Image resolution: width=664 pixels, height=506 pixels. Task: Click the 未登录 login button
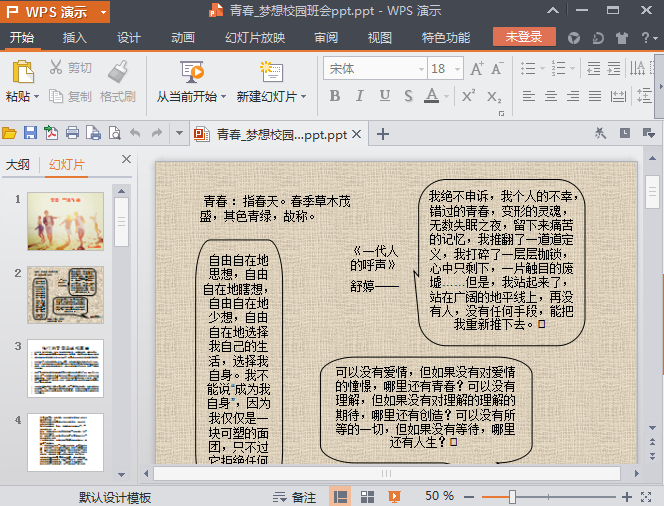point(524,37)
